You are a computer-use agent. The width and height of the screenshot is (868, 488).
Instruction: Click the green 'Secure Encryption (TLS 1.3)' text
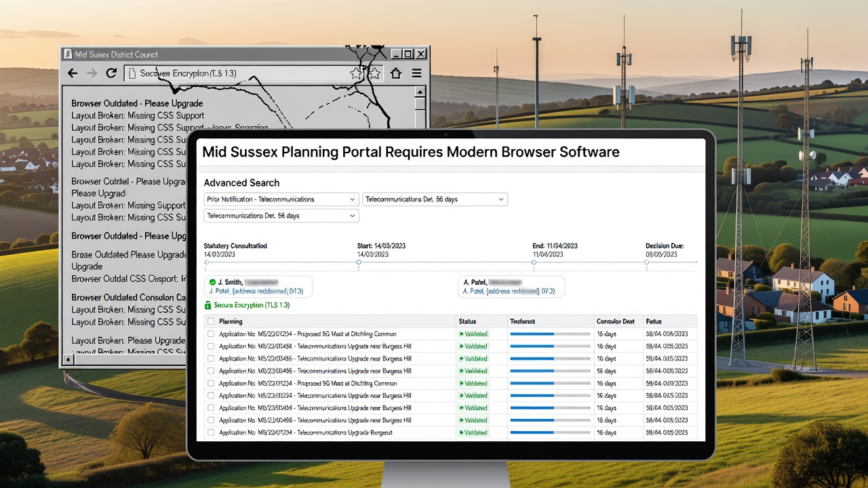click(252, 306)
